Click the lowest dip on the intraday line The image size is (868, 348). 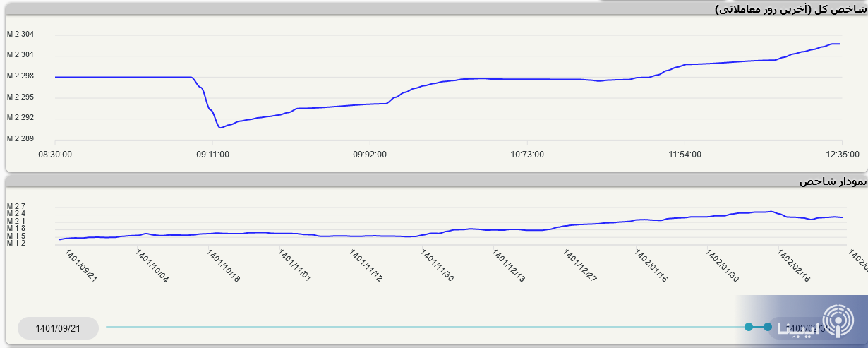coord(220,128)
